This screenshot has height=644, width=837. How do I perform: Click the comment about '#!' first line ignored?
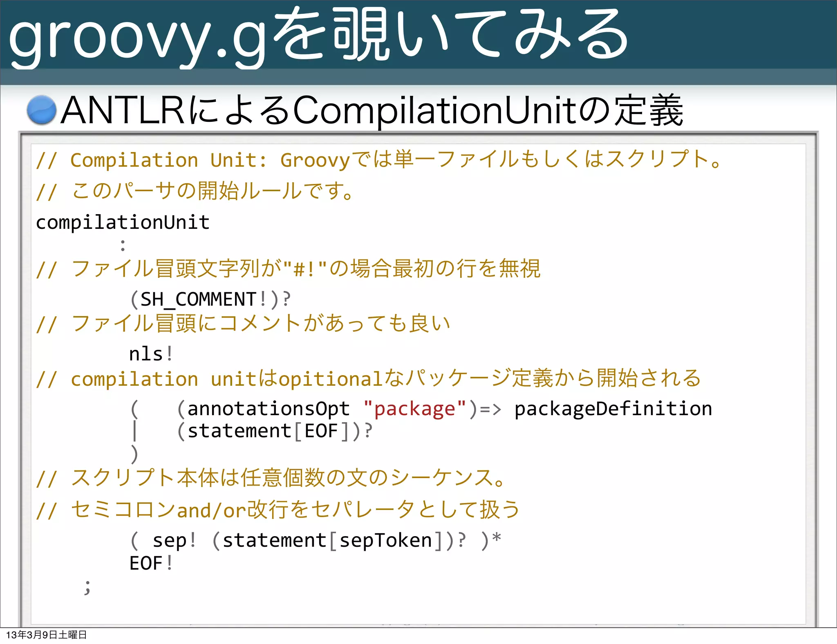tap(289, 269)
